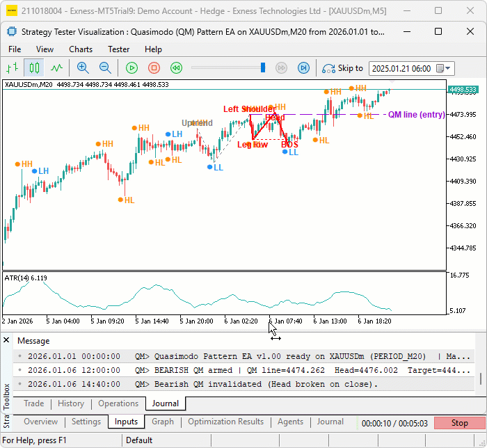Click the yellow Exness app icon
This screenshot has height=448, width=487.
tap(12, 11)
